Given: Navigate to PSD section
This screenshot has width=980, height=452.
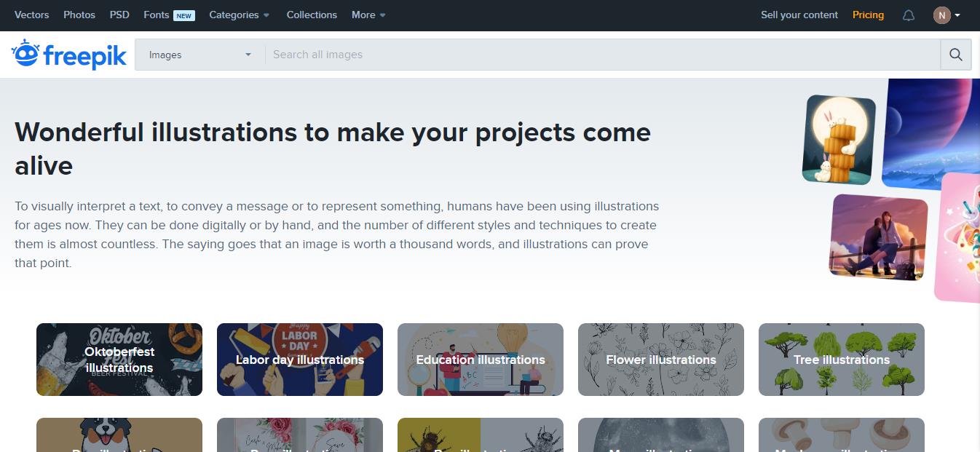Looking at the screenshot, I should tap(119, 15).
